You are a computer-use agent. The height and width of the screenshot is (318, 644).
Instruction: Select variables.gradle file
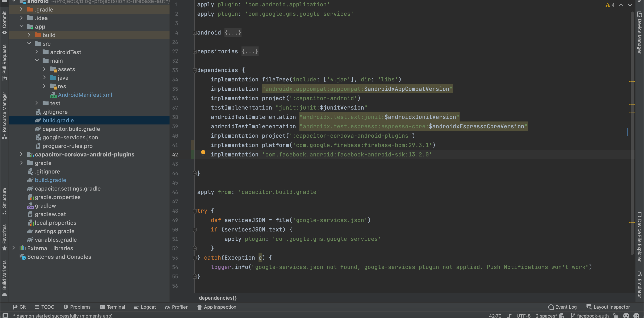click(x=52, y=240)
